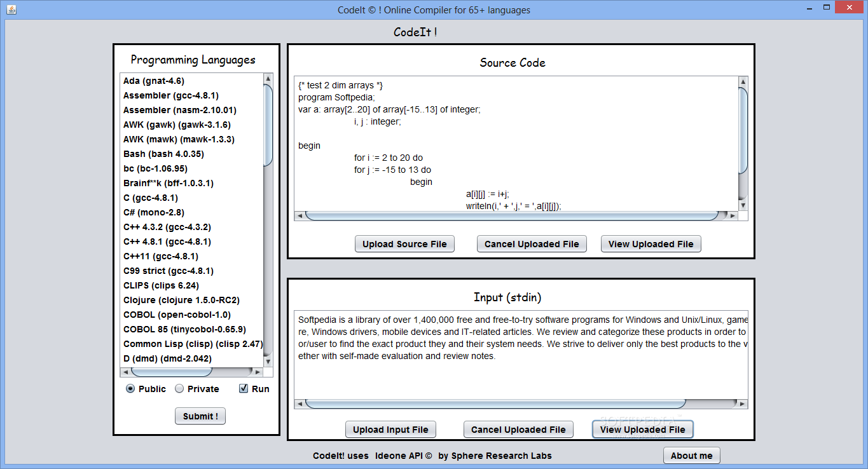Select Common Lisp (clisp) language
The image size is (868, 469).
[191, 344]
